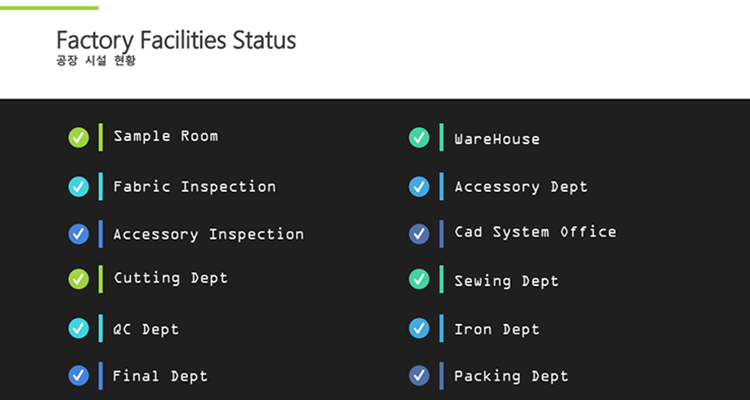Click the checkmark icon beside WareHouse
Image resolution: width=750 pixels, height=400 pixels.
click(419, 138)
